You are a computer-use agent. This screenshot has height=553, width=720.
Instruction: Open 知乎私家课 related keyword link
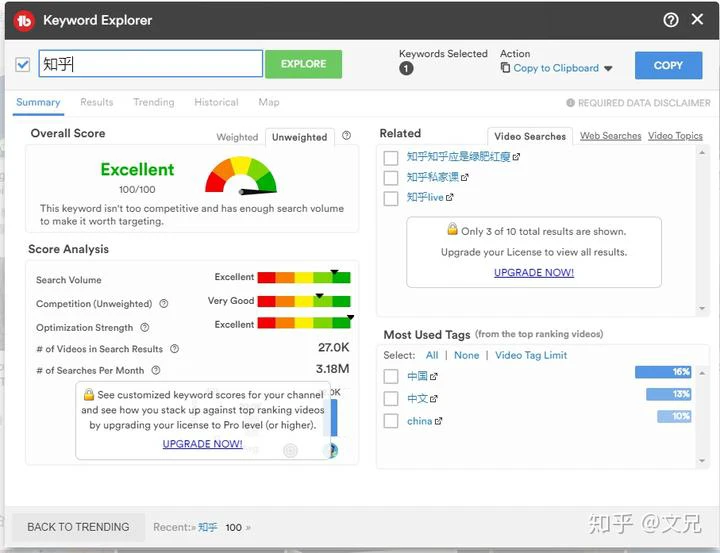pos(433,177)
